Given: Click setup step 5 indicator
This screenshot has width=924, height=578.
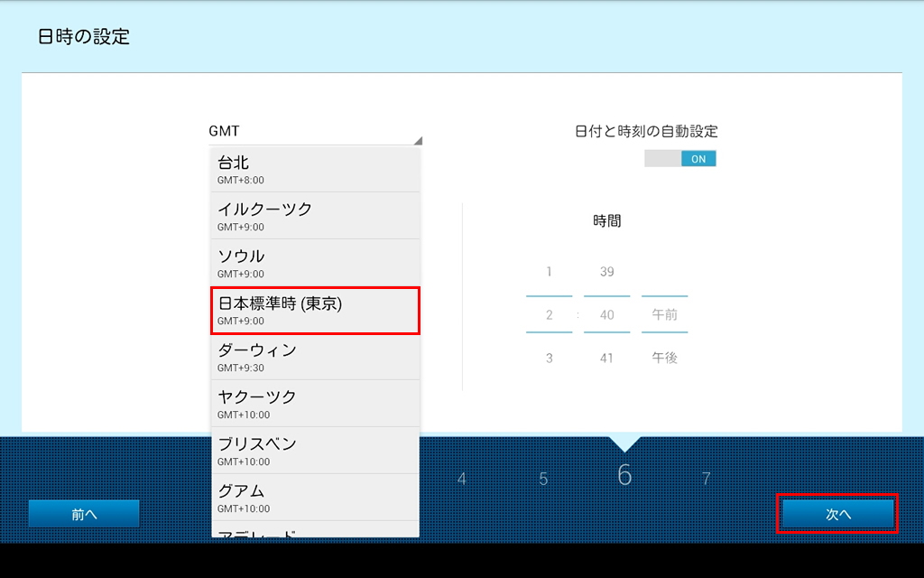Looking at the screenshot, I should pos(543,480).
